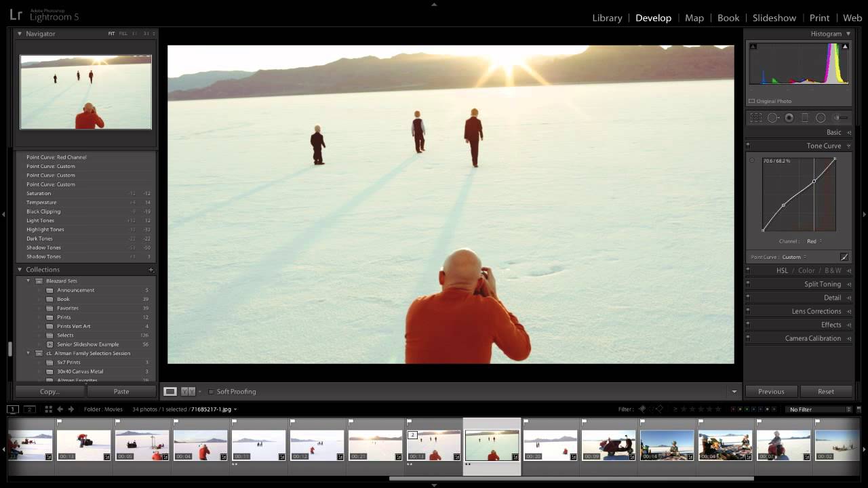868x488 pixels.
Task: Toggle the Tone Curve panel switch
Action: [x=748, y=144]
